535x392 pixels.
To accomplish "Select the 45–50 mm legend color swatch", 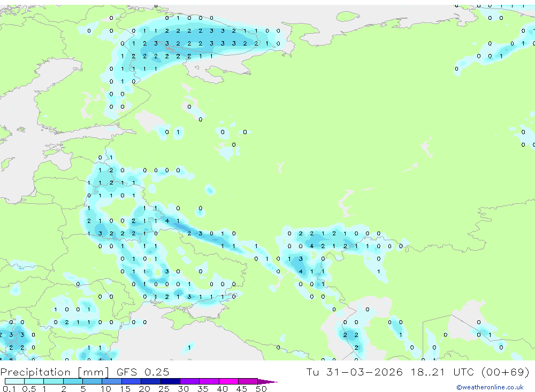I will [248, 381].
